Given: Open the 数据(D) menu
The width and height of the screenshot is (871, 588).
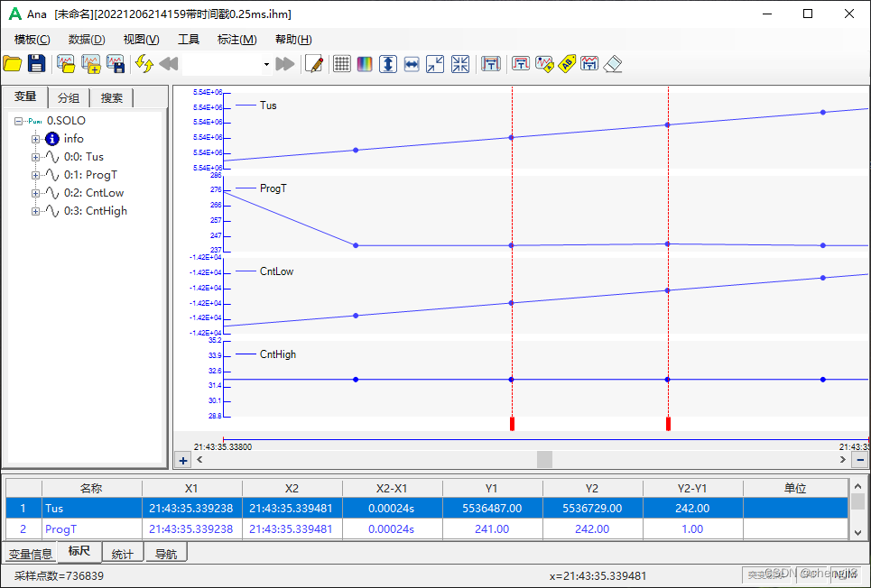Looking at the screenshot, I should [x=87, y=40].
